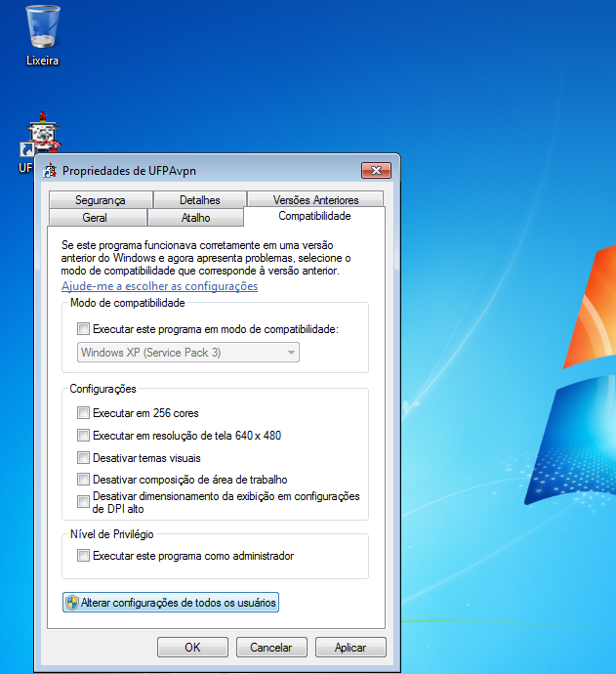Viewport: 616px width, 674px height.
Task: Click 'Alterar configurações de todos os usuários'
Action: (x=171, y=603)
